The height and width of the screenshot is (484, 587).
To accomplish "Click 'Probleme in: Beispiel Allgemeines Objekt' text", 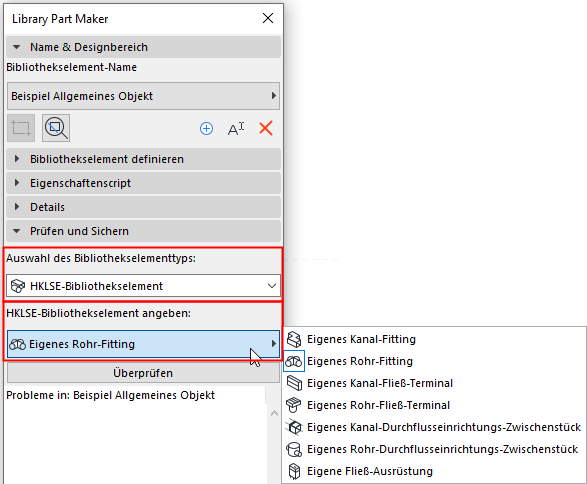I will click(x=110, y=395).
